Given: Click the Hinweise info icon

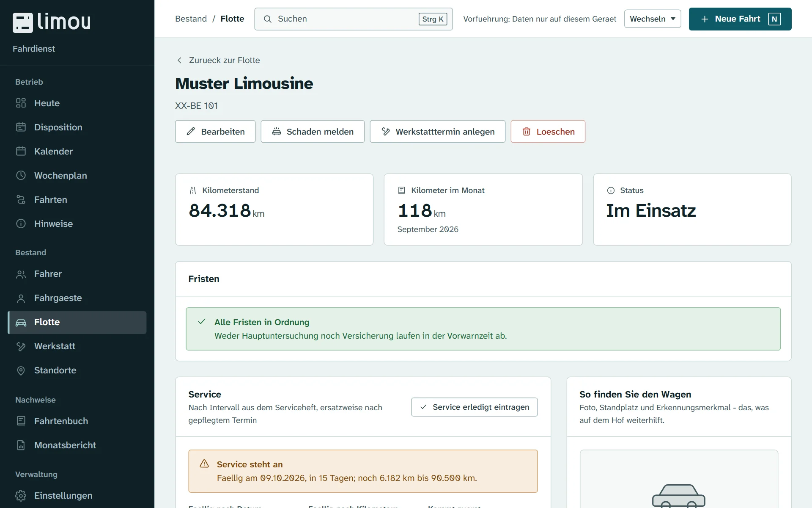Looking at the screenshot, I should coord(21,224).
